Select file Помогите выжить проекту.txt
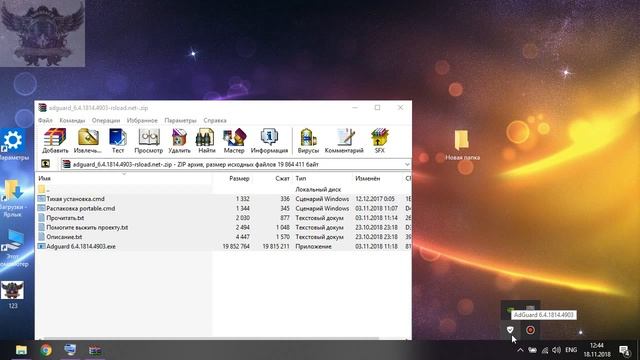The width and height of the screenshot is (640, 360). click(x=224, y=227)
